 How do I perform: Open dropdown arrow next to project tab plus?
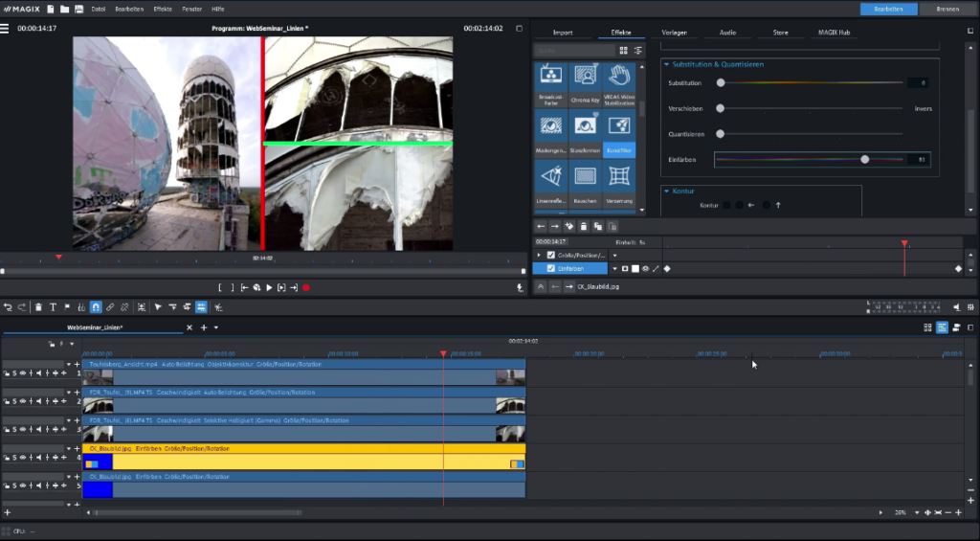pyautogui.click(x=216, y=327)
